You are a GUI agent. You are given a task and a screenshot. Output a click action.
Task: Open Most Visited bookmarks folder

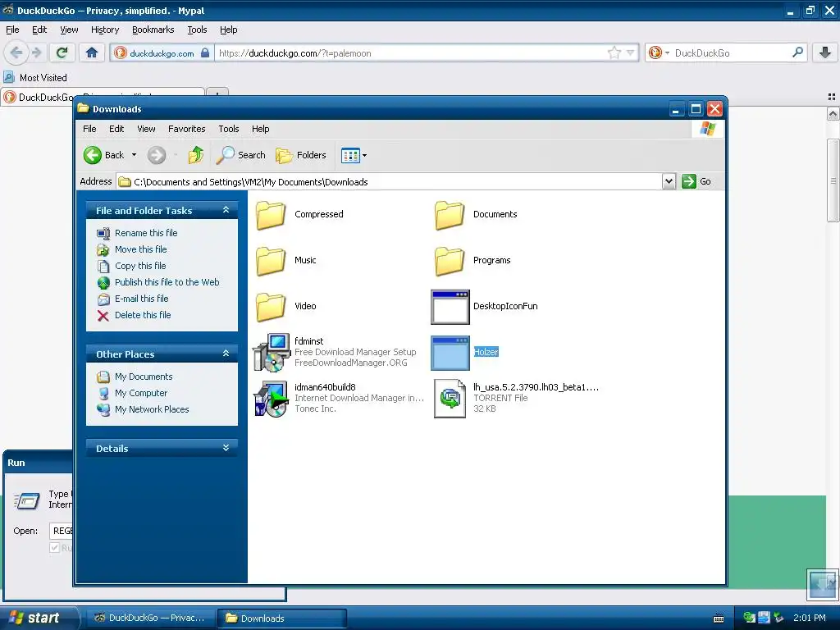pos(35,78)
